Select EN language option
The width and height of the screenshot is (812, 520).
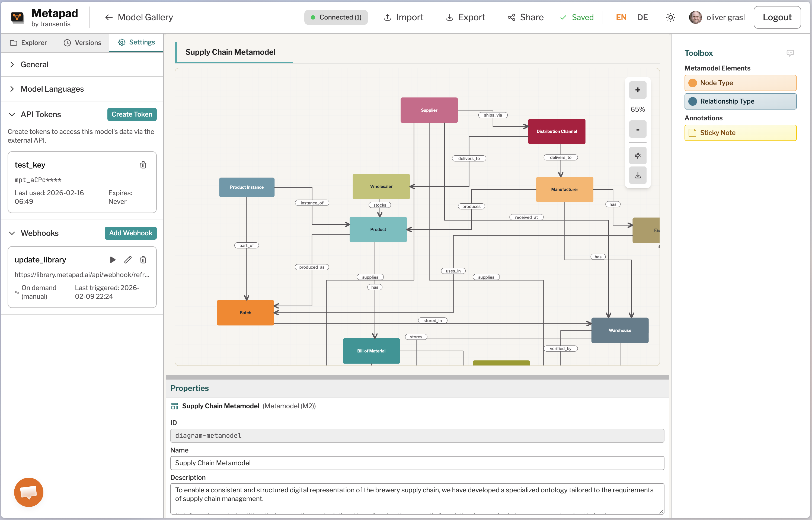621,17
